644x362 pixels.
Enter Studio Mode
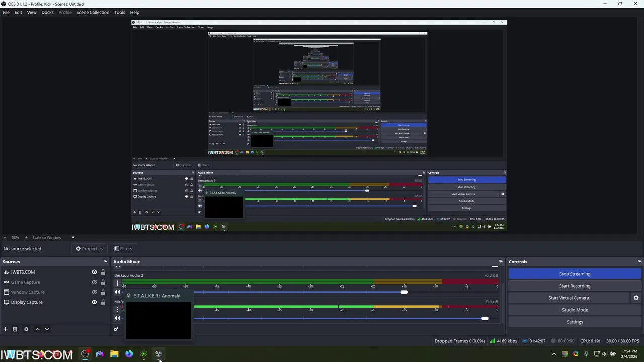point(575,310)
